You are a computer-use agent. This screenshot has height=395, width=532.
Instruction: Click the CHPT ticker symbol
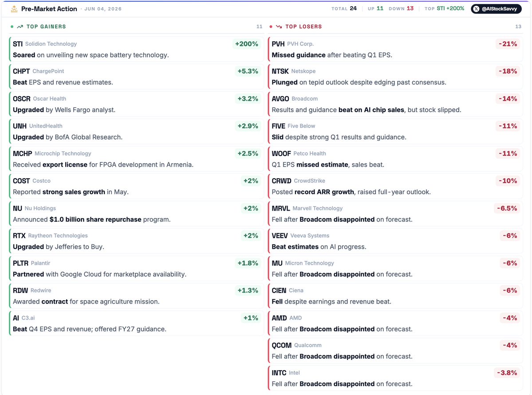coord(21,71)
